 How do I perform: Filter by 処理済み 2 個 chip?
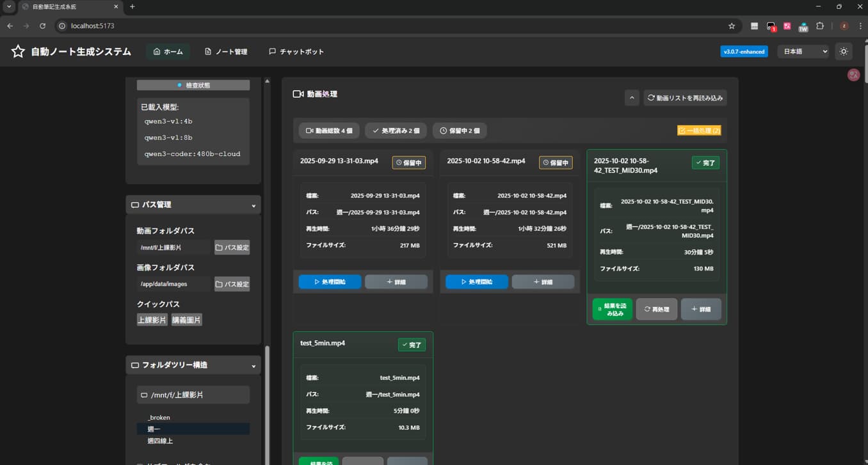pyautogui.click(x=395, y=130)
